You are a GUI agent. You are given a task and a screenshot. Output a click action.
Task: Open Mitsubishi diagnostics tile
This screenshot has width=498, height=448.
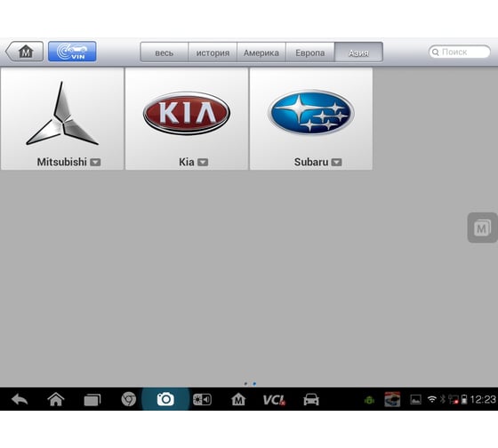(62, 119)
